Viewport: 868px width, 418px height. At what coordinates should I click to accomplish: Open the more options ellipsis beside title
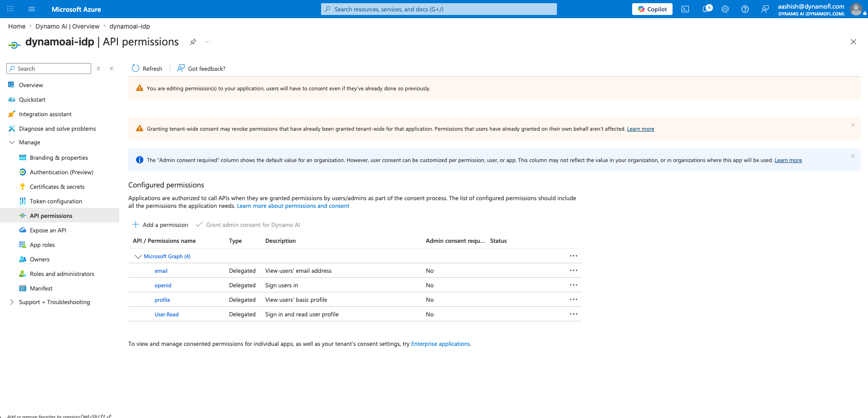pos(208,42)
